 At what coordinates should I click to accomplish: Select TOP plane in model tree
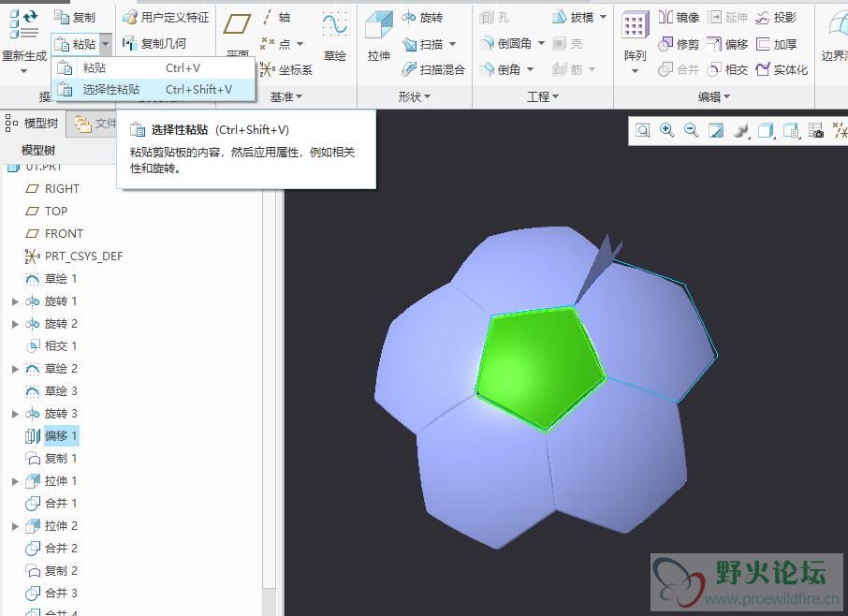point(47,211)
